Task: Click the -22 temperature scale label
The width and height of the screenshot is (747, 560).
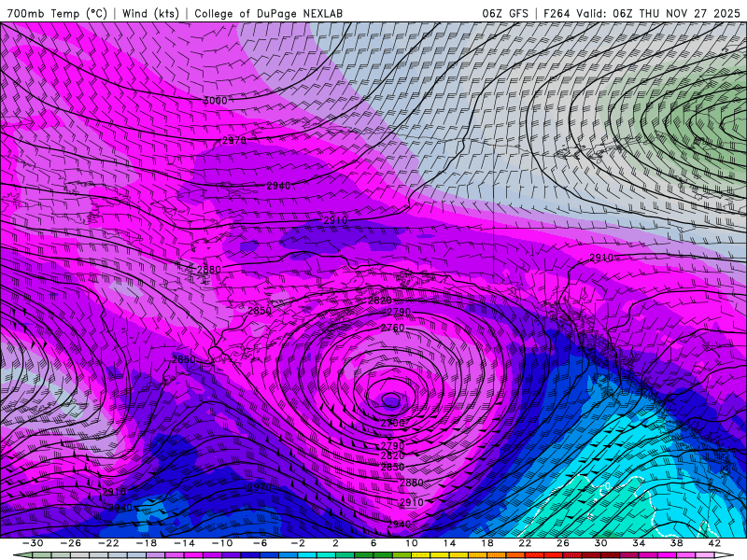Action: pos(108,543)
